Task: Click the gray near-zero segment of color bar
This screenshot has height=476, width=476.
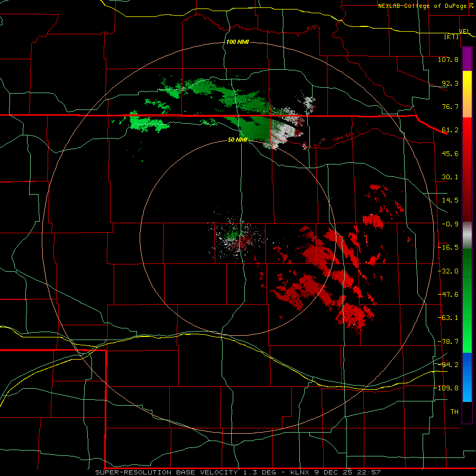Action: click(467, 235)
